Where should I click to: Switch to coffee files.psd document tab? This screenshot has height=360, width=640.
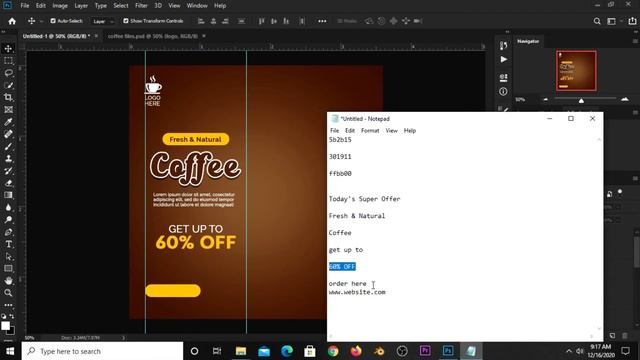pyautogui.click(x=153, y=36)
